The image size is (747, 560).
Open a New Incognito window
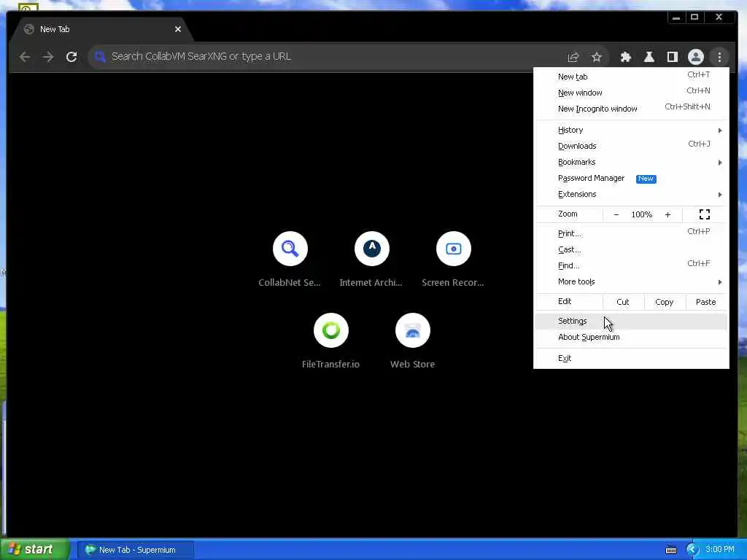631,109
